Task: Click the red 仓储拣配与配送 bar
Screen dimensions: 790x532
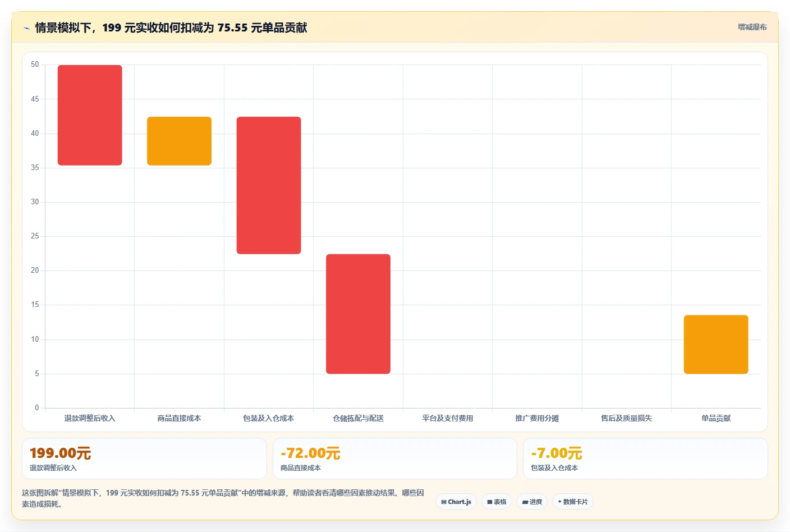Action: coord(358,314)
